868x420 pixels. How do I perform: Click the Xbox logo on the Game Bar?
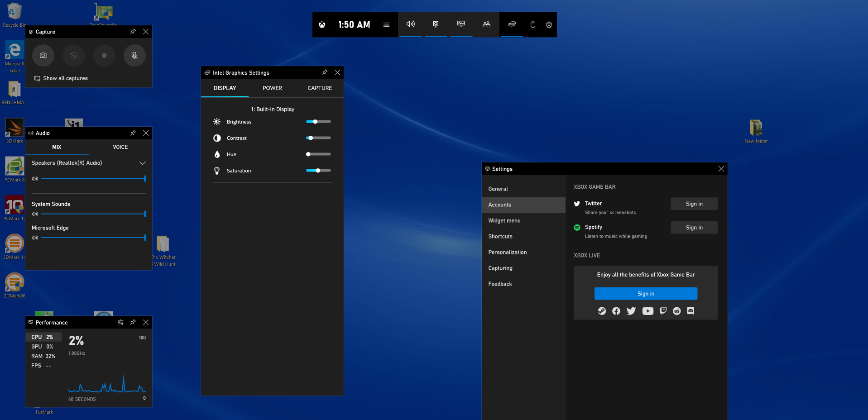322,24
